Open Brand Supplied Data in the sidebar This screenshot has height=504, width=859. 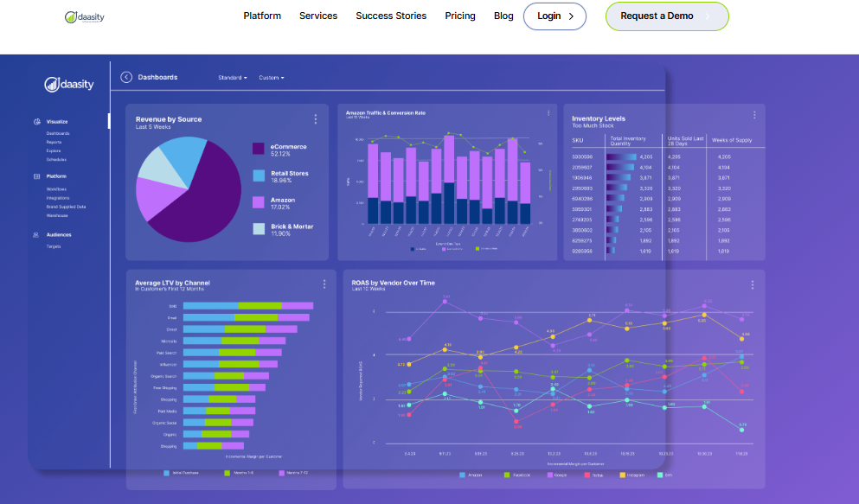66,207
